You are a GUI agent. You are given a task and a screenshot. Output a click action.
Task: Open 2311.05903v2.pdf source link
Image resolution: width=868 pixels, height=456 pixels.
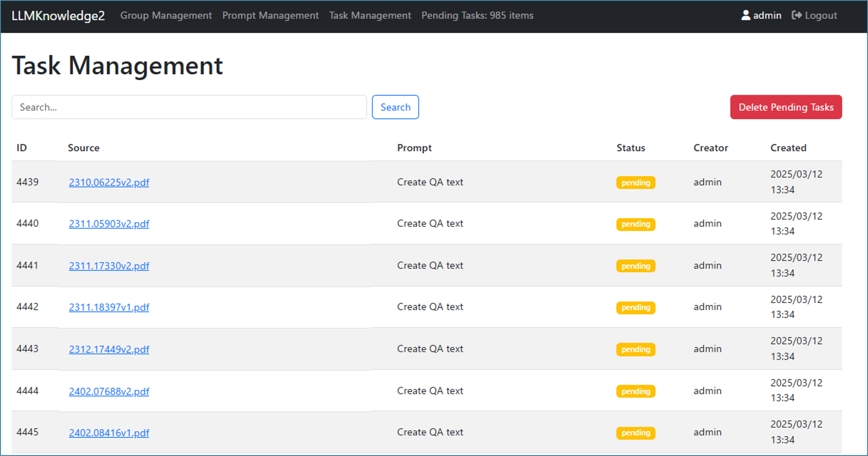pyautogui.click(x=109, y=224)
